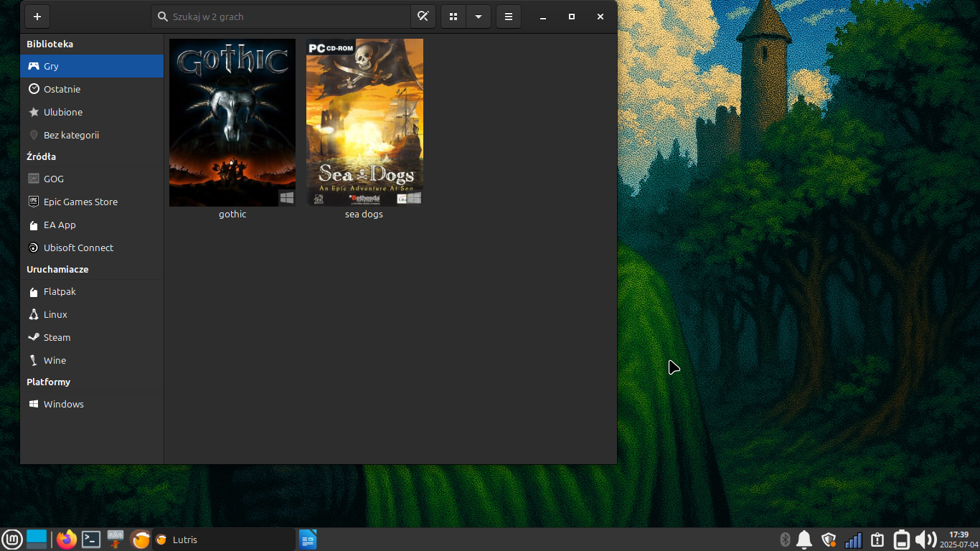Filter games by the Wine runner

(x=92, y=360)
